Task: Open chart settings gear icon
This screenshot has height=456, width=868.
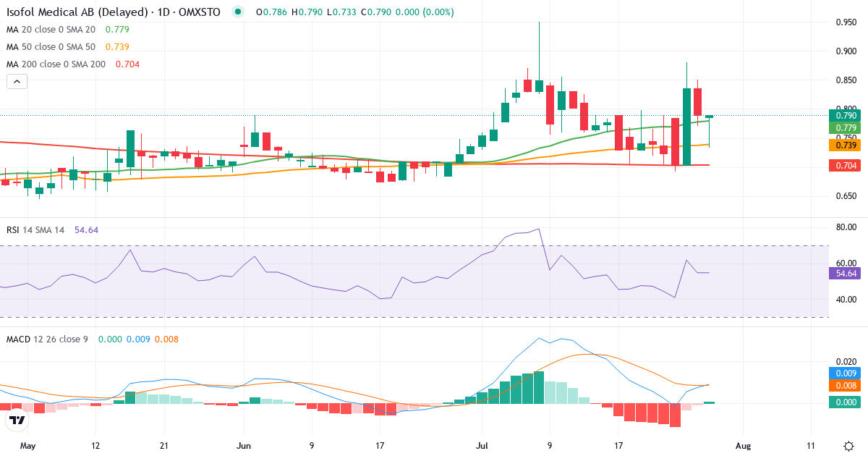Action: point(848,446)
